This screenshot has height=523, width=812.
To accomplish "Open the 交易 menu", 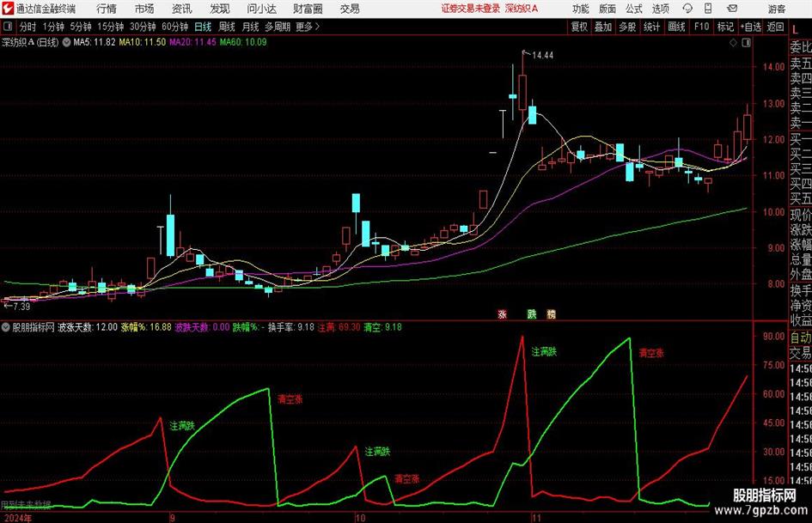I will (x=350, y=9).
